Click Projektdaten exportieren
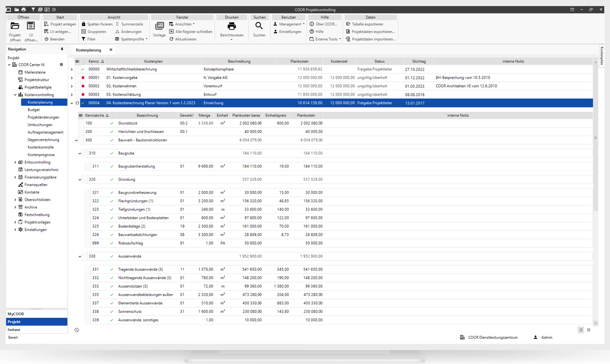 click(371, 32)
